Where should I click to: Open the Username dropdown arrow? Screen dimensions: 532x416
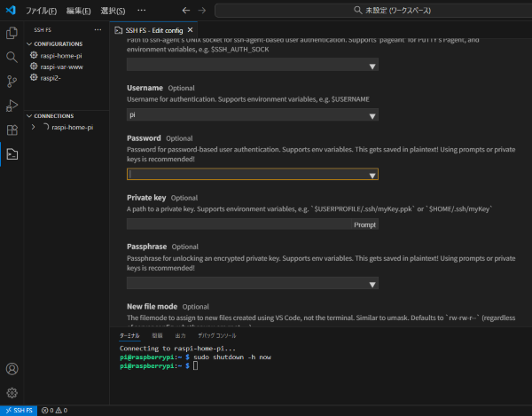point(372,115)
